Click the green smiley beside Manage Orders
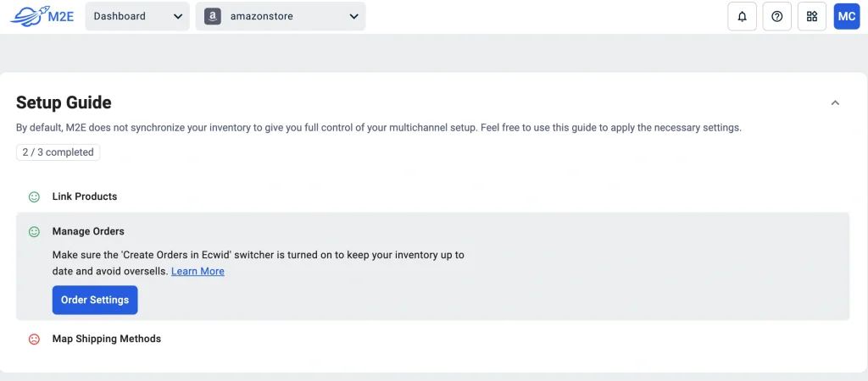 click(x=35, y=231)
